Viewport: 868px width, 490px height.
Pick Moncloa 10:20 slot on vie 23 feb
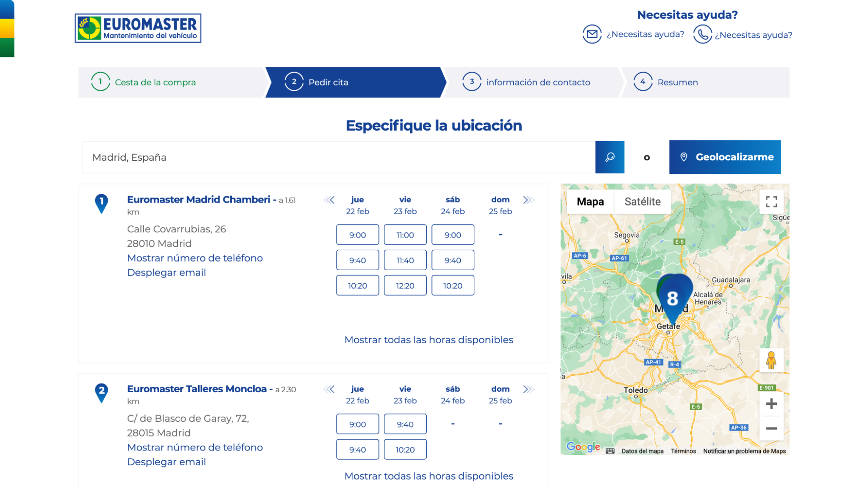point(405,450)
